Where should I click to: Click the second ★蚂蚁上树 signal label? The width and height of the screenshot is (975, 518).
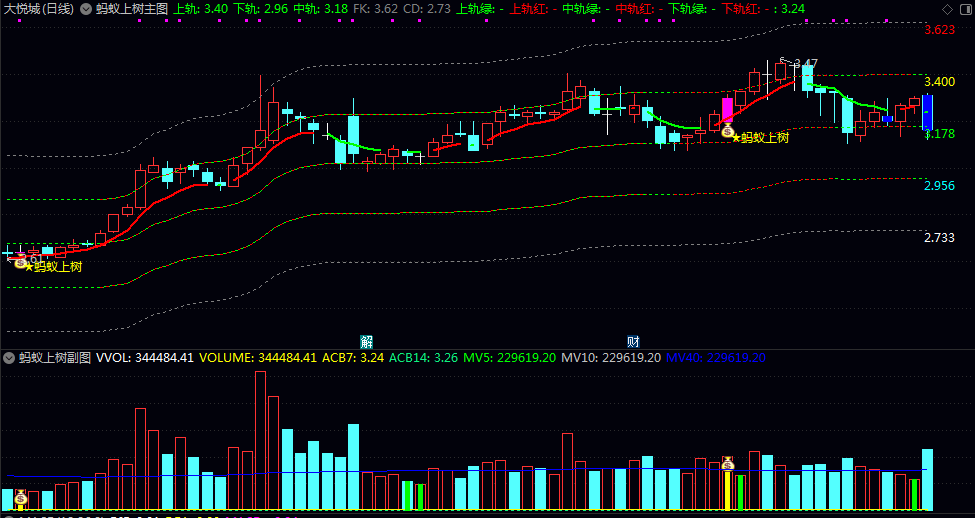(760, 137)
